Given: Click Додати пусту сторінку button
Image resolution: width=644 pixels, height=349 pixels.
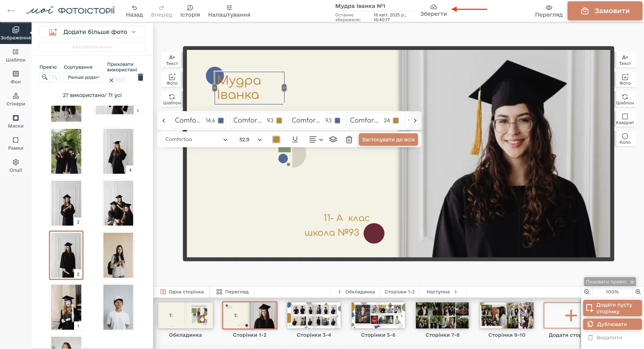Looking at the screenshot, I should pyautogui.click(x=612, y=308).
